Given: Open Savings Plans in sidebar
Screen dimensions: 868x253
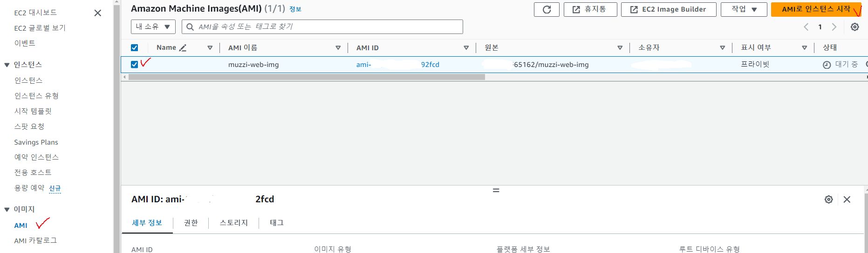Looking at the screenshot, I should pyautogui.click(x=36, y=142).
